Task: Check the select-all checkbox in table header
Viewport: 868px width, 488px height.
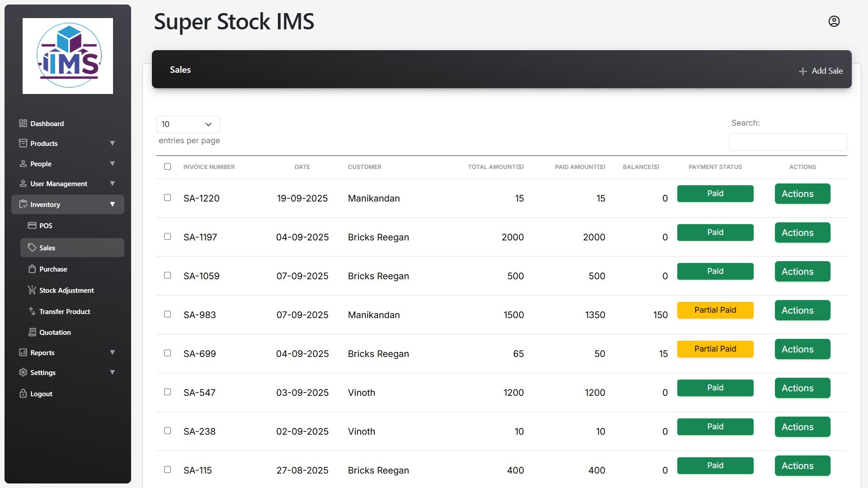Action: pos(167,167)
